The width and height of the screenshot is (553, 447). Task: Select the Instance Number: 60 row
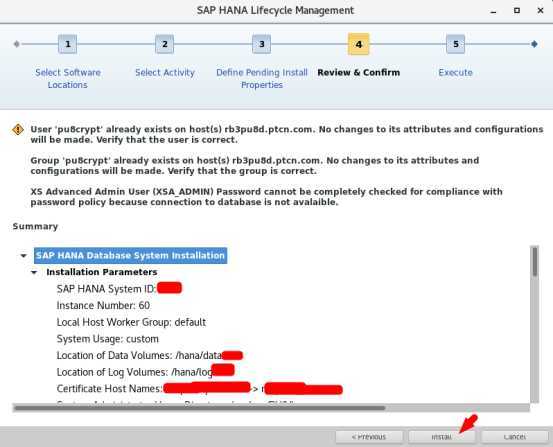pyautogui.click(x=103, y=305)
